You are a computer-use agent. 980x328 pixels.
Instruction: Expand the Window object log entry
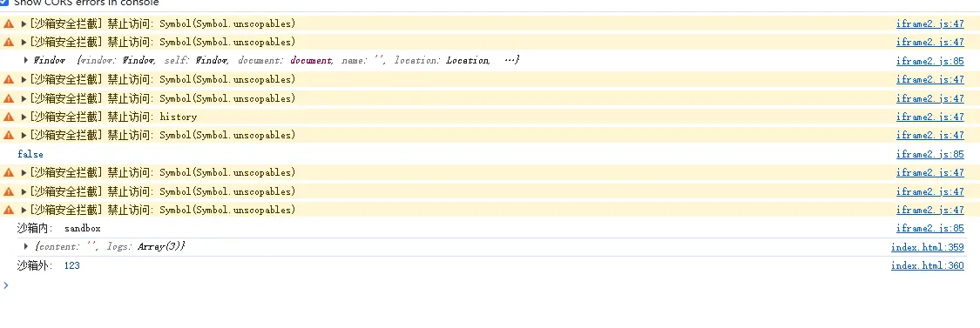click(26, 61)
